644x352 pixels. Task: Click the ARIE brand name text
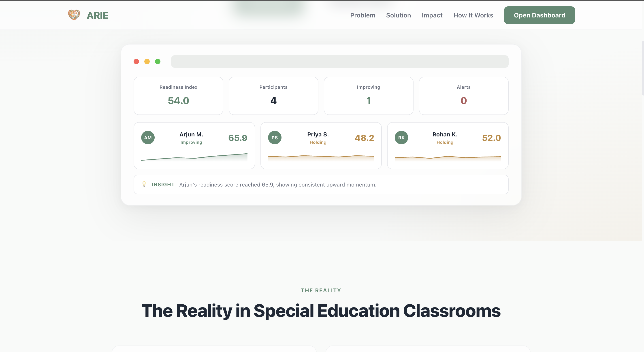click(97, 15)
